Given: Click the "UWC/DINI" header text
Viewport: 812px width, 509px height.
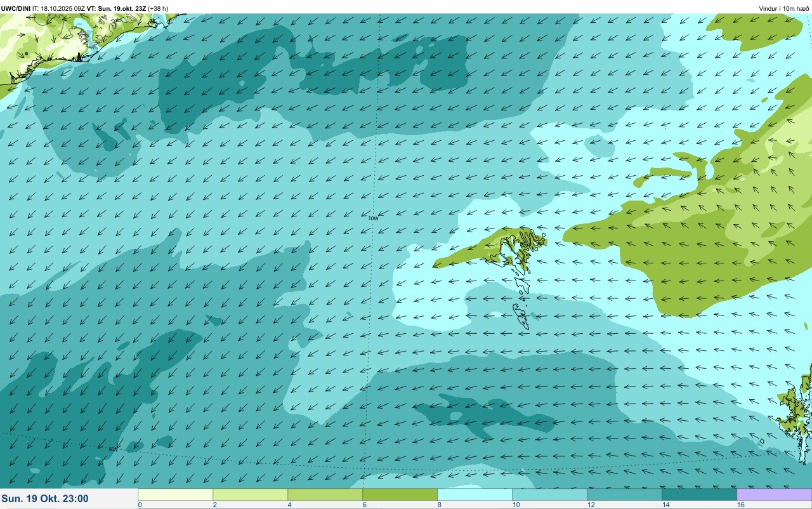Looking at the screenshot, I should 16,8.
